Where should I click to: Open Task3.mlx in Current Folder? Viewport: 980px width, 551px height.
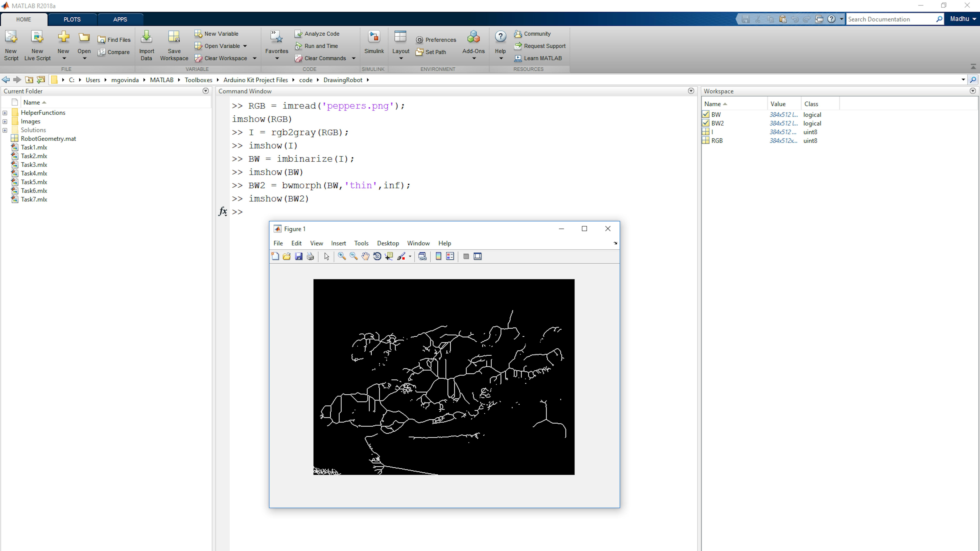pyautogui.click(x=34, y=165)
